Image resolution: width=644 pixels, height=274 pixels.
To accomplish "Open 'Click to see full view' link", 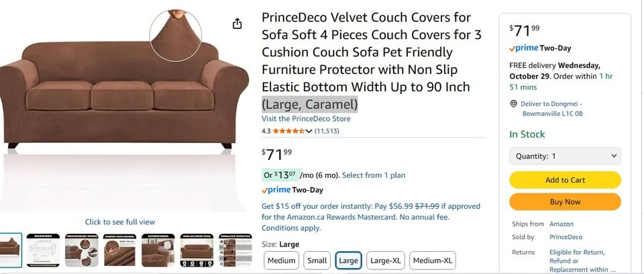I will pyautogui.click(x=120, y=222).
